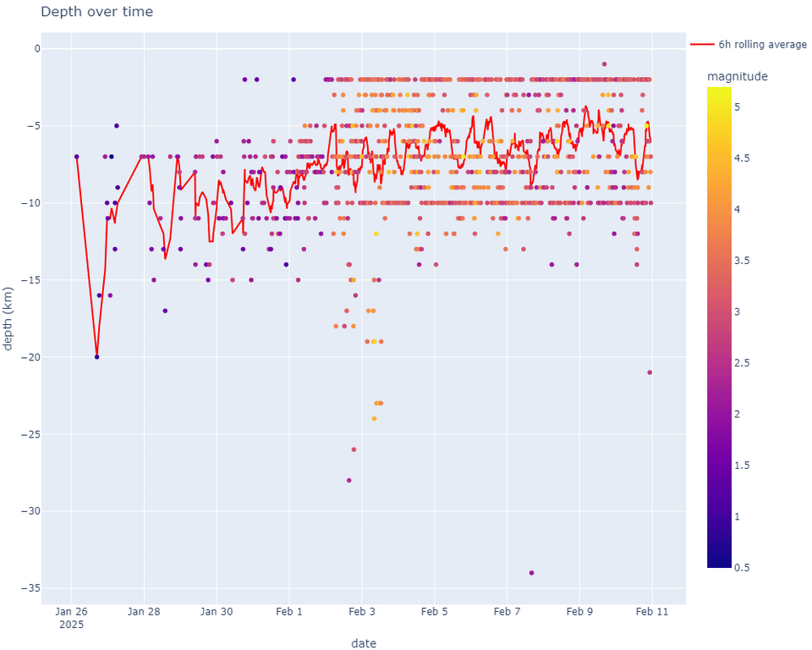Click the point at -26 km depth
Viewport: 812px width, 650px height.
[x=354, y=449]
